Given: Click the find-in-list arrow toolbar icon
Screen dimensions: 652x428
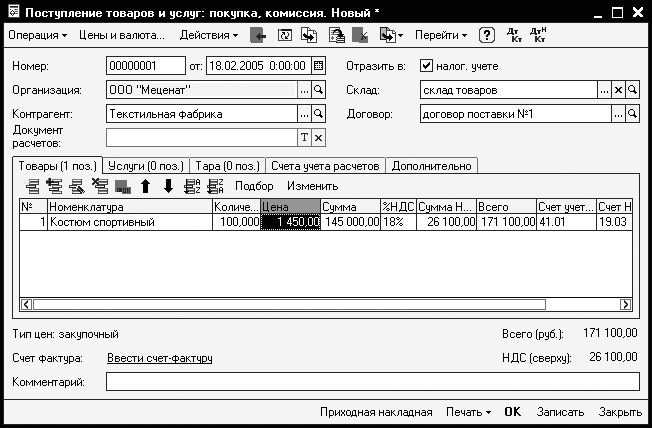Looking at the screenshot, I should click(258, 35).
